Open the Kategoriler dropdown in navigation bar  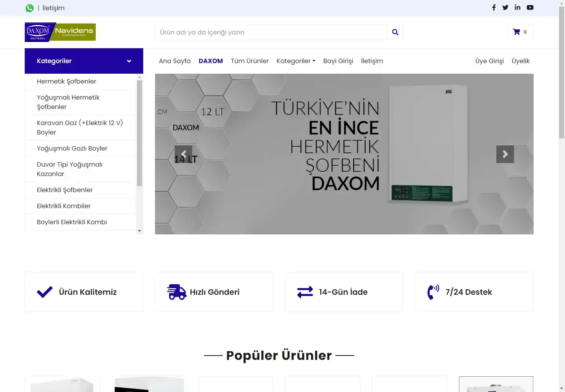click(x=296, y=61)
